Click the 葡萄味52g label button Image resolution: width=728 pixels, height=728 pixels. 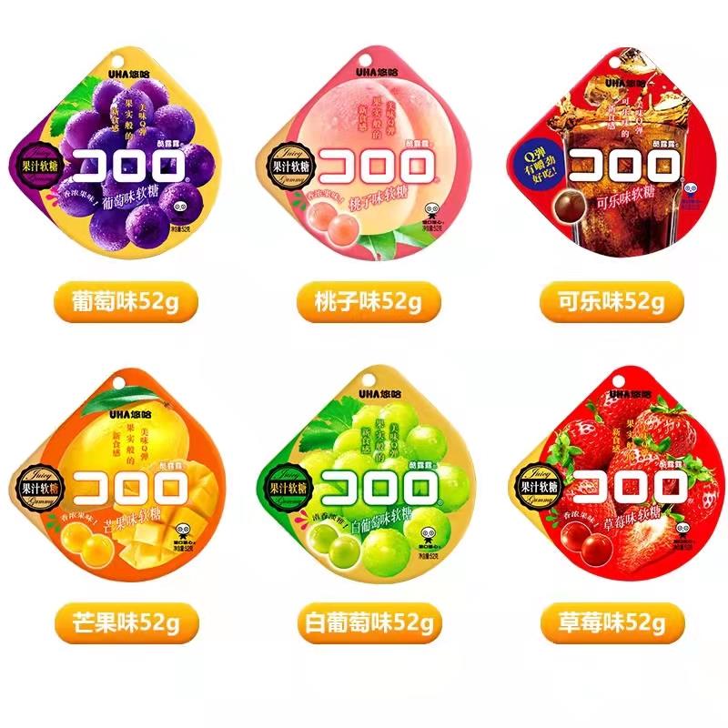point(126,302)
